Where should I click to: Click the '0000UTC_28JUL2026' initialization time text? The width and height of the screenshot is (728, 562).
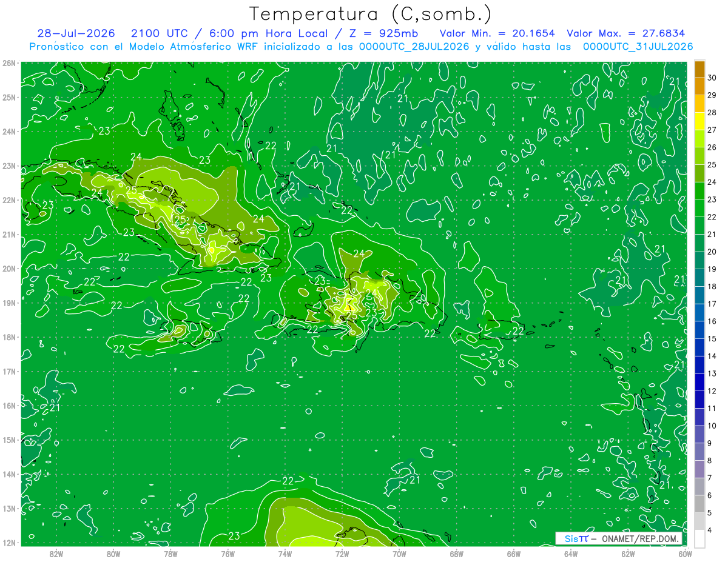pos(414,46)
